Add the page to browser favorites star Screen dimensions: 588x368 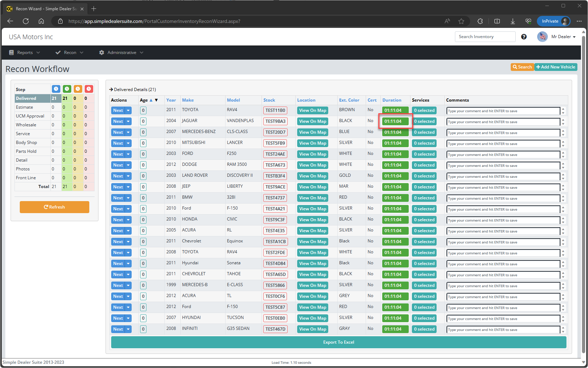coord(461,21)
